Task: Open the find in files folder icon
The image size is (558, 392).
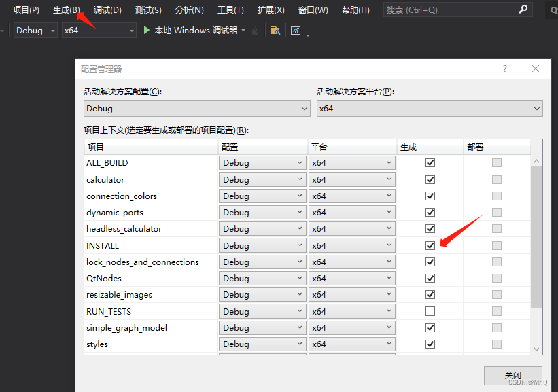Action: point(275,31)
